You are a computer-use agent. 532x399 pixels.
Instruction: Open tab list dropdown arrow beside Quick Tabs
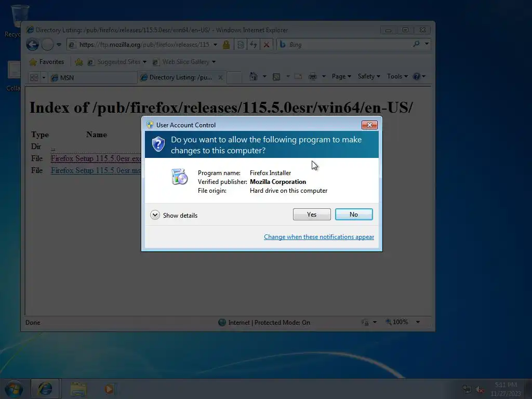click(44, 78)
